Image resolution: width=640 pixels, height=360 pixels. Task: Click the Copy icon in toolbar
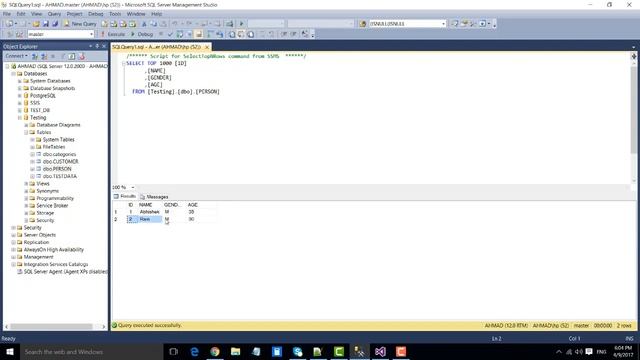153,24
